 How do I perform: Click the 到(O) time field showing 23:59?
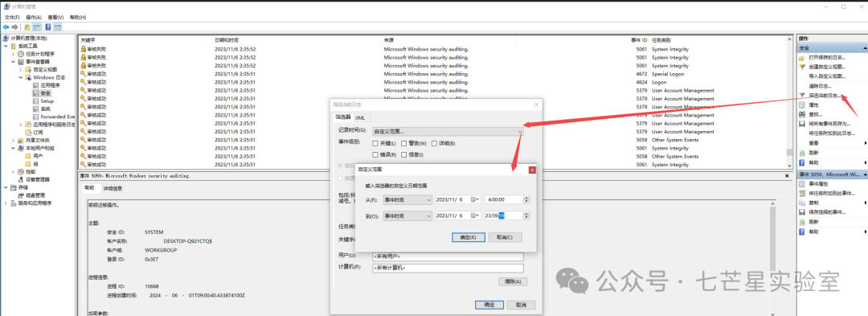(504, 215)
